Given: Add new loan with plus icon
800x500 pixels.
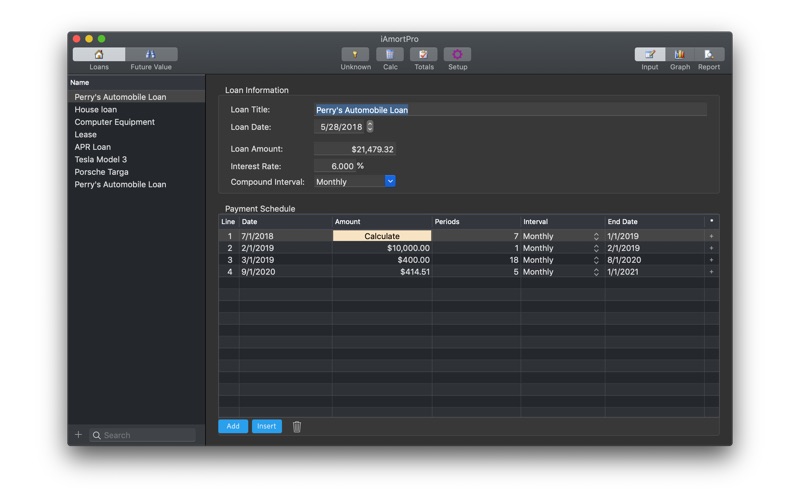Looking at the screenshot, I should [x=78, y=435].
